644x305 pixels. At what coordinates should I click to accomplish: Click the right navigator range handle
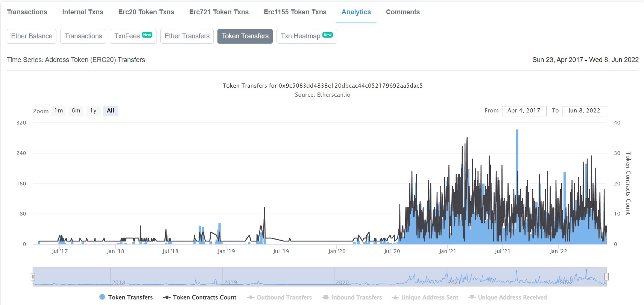pos(606,277)
